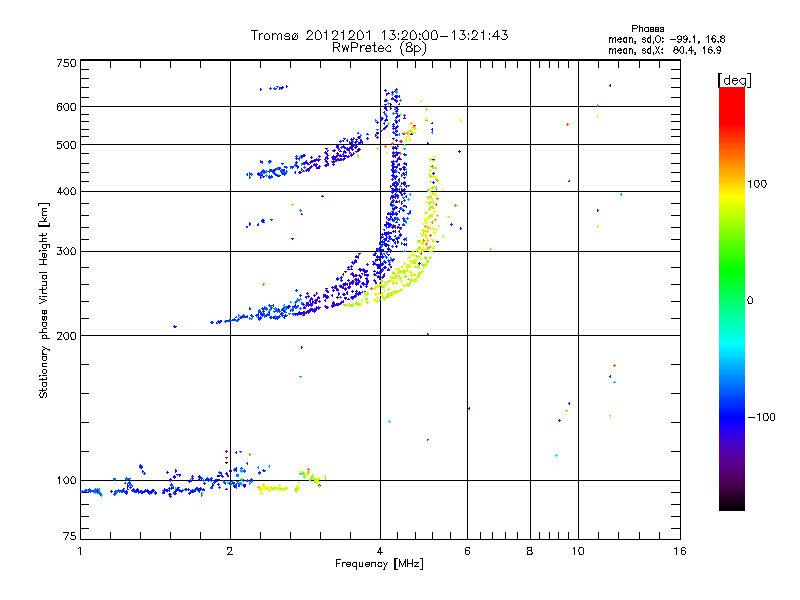
Task: Click the y-axis label '100'
Action: (66, 481)
